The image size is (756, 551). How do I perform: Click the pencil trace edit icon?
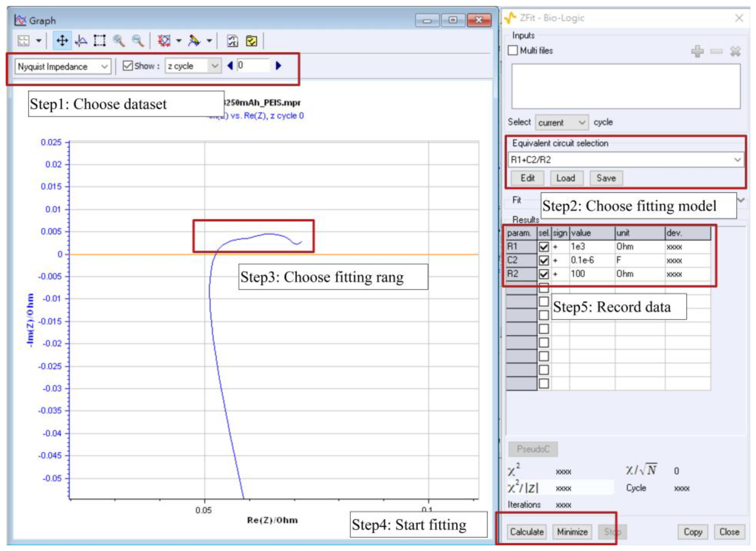pyautogui.click(x=194, y=41)
